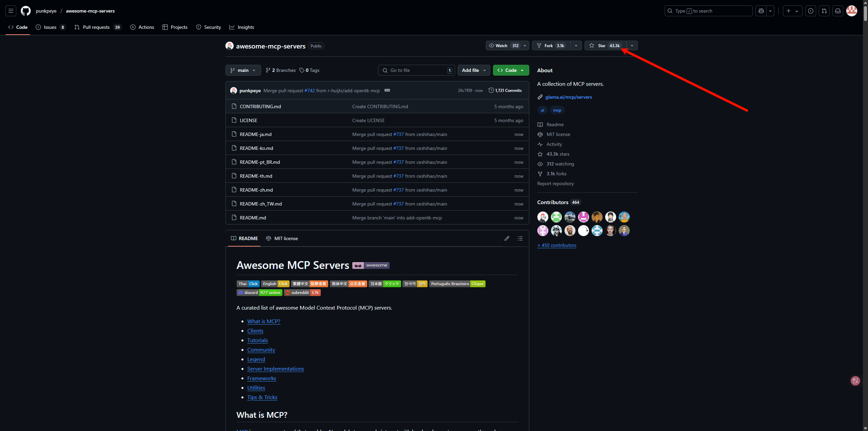Click the mcp topic tag

coord(557,110)
